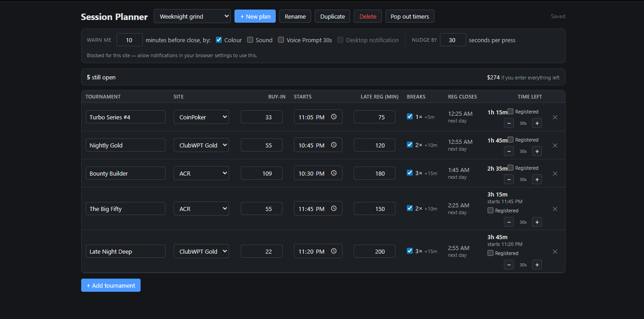Remove The Big Fifty row with X
644x319 pixels.
pyautogui.click(x=555, y=209)
